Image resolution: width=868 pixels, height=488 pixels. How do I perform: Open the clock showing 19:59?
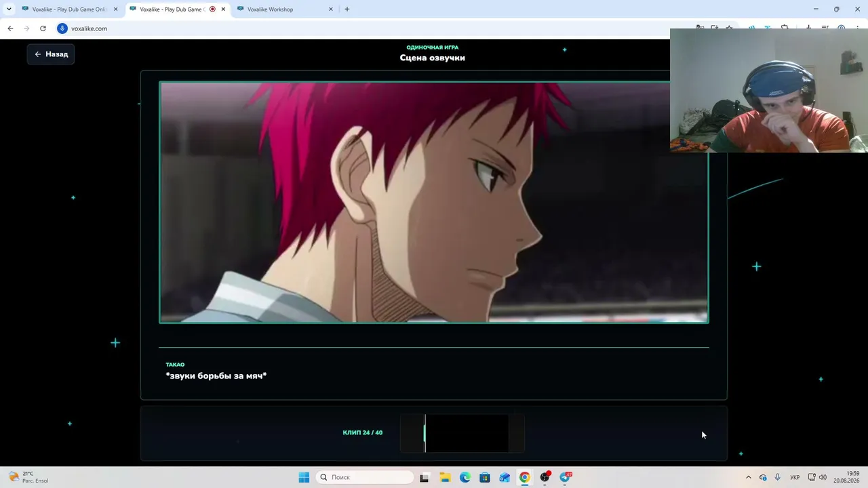pos(846,477)
